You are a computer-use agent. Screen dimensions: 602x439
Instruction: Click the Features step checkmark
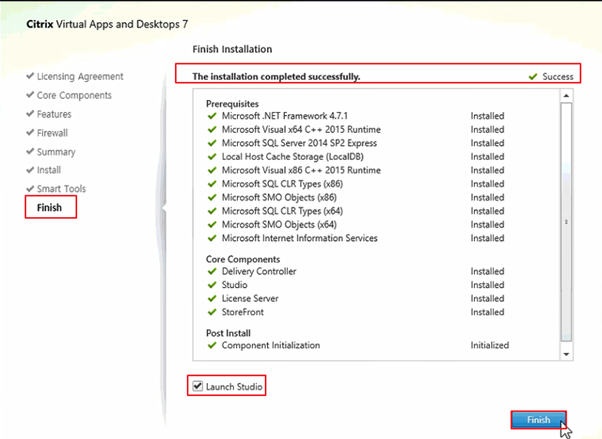30,113
